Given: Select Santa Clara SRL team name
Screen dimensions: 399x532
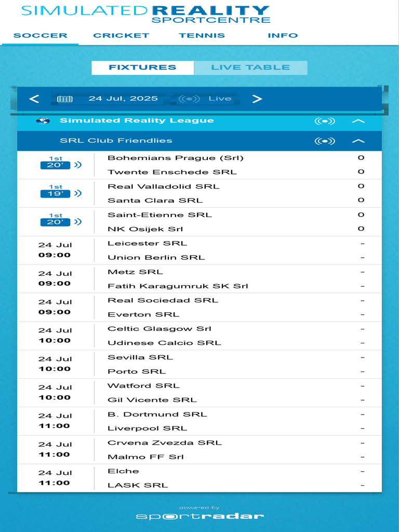Looking at the screenshot, I should pos(155,201).
